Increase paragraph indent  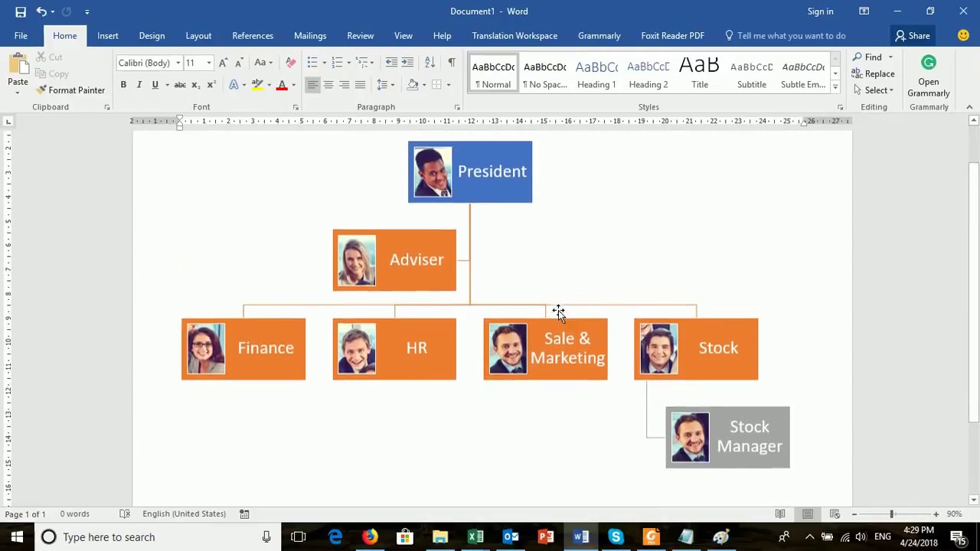pos(407,63)
